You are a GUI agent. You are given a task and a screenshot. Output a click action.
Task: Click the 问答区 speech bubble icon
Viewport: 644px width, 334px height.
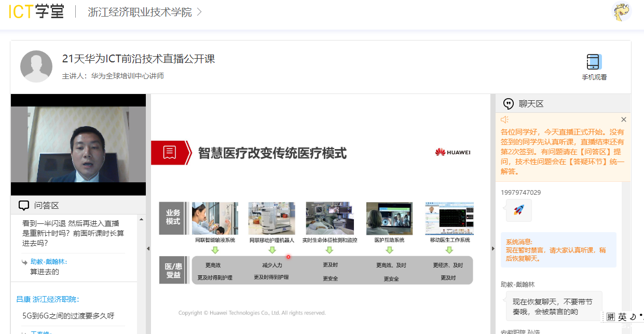23,205
